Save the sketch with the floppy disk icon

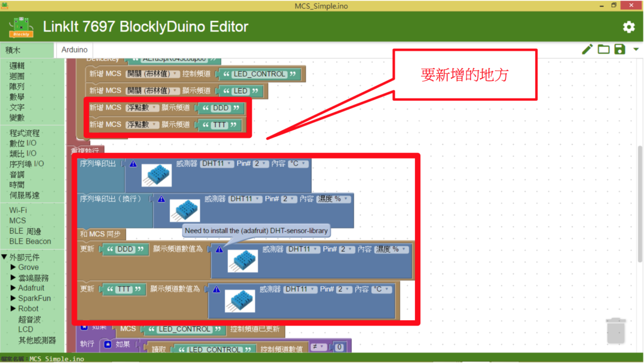(x=620, y=49)
